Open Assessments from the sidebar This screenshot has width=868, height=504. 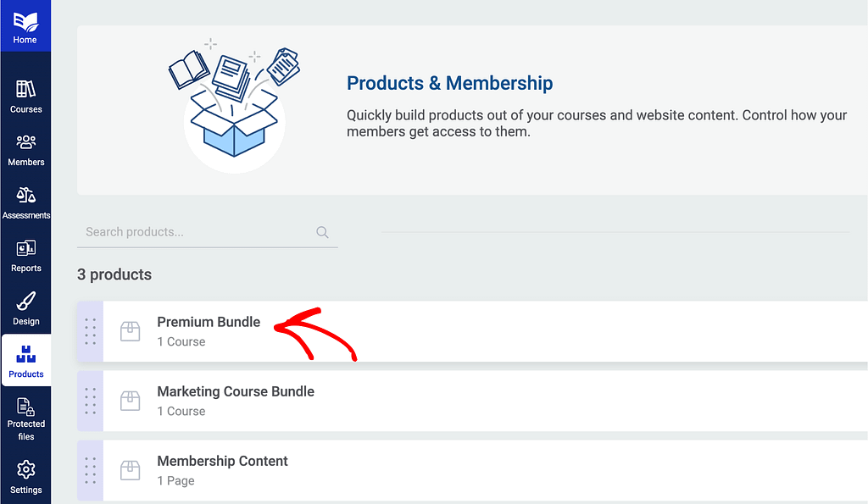[25, 203]
